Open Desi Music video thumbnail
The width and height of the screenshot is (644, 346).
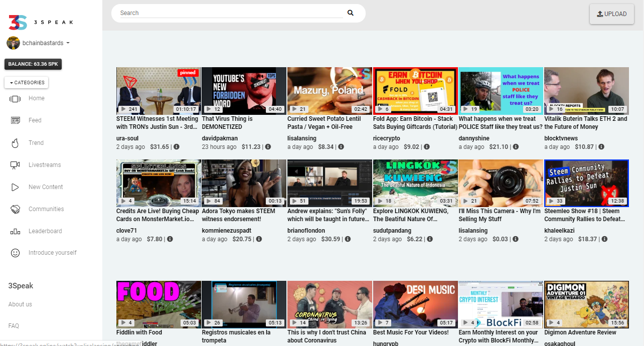tap(415, 304)
